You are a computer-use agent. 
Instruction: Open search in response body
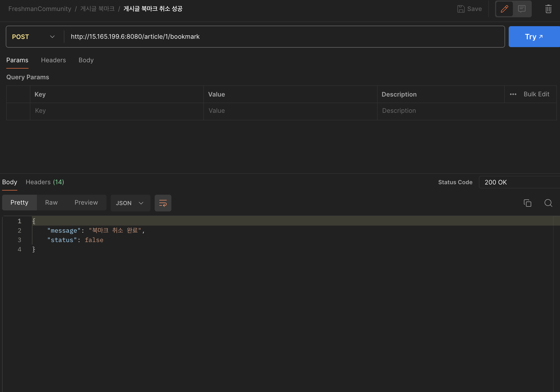pos(548,203)
